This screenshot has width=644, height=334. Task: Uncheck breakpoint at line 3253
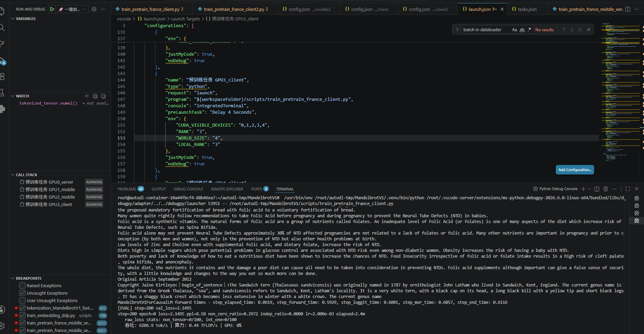click(22, 323)
